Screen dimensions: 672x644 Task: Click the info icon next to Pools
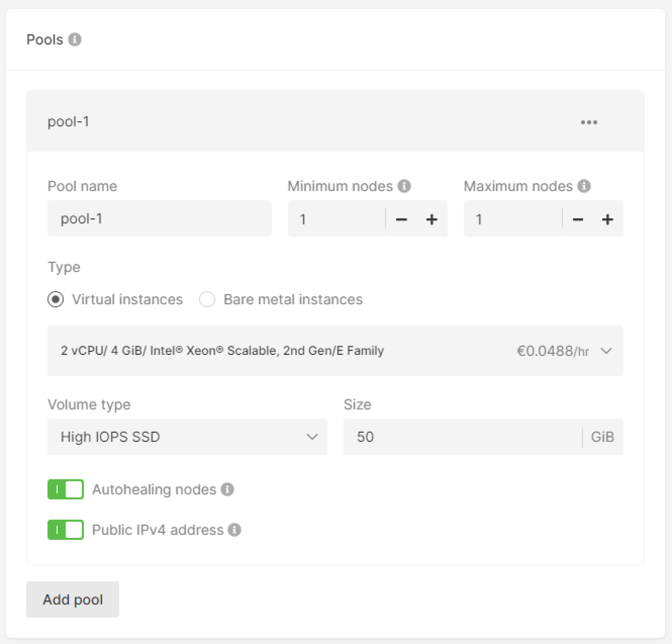74,39
